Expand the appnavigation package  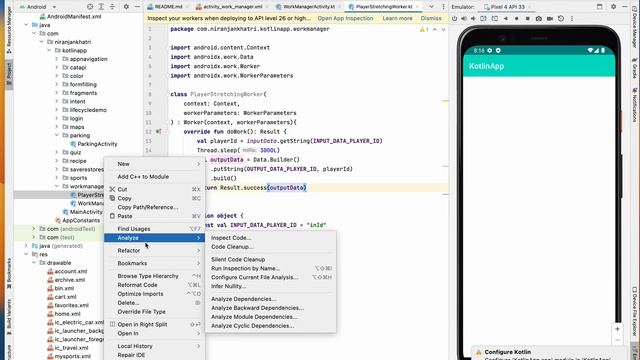57,59
